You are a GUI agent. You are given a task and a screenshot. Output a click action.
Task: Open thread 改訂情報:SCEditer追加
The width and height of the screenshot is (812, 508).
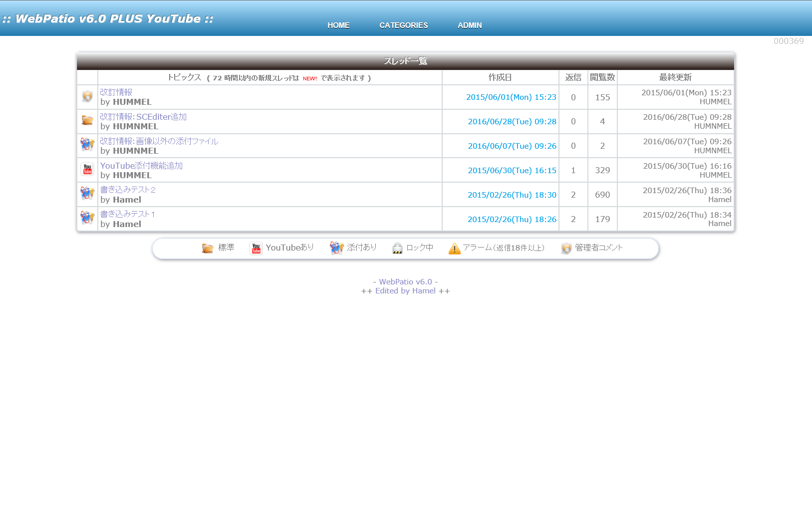(143, 117)
